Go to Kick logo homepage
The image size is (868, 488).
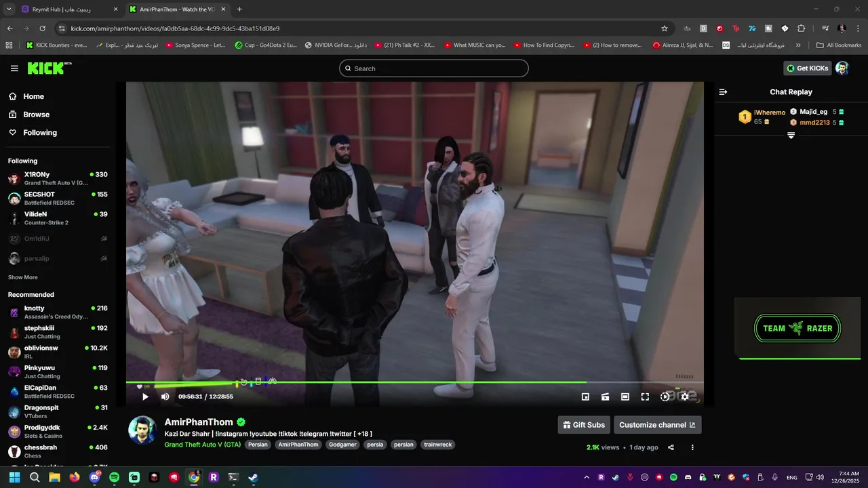[49, 68]
